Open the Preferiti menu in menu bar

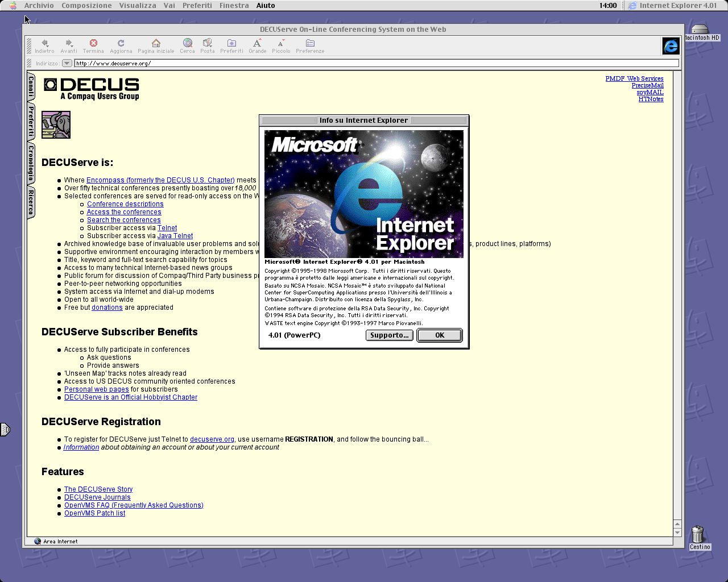tap(197, 5)
